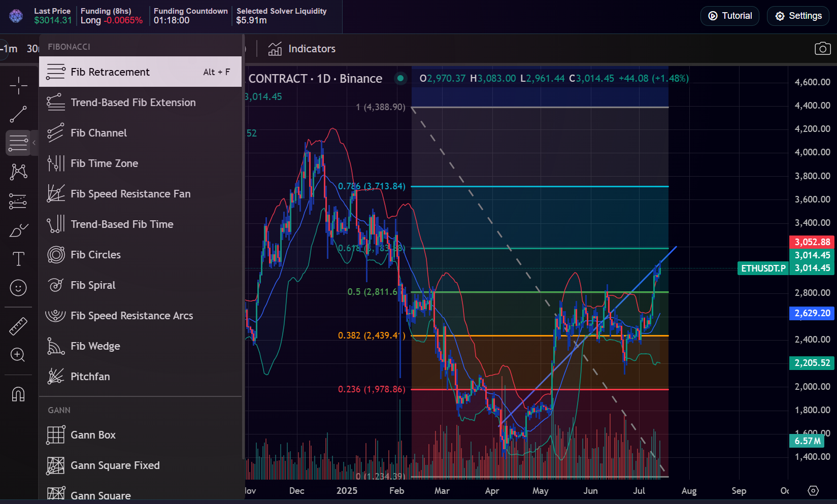The width and height of the screenshot is (837, 504).
Task: Select the Text annotation tool
Action: pyautogui.click(x=18, y=259)
